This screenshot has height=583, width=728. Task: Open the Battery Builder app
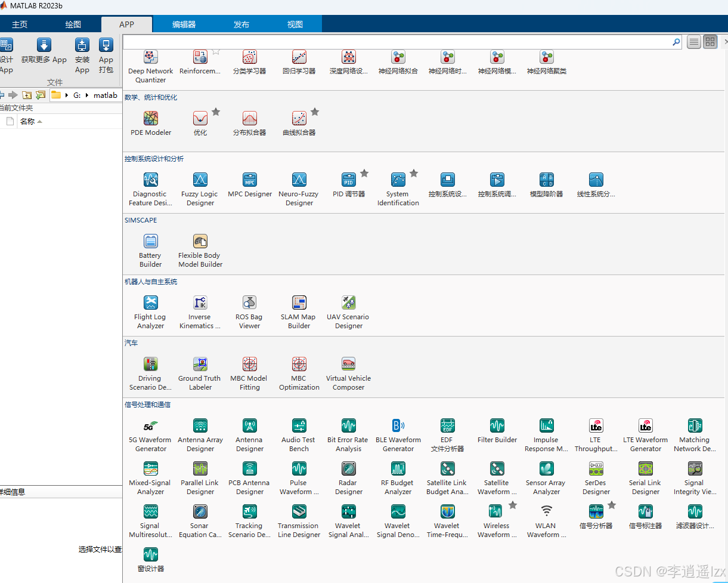[x=151, y=251]
